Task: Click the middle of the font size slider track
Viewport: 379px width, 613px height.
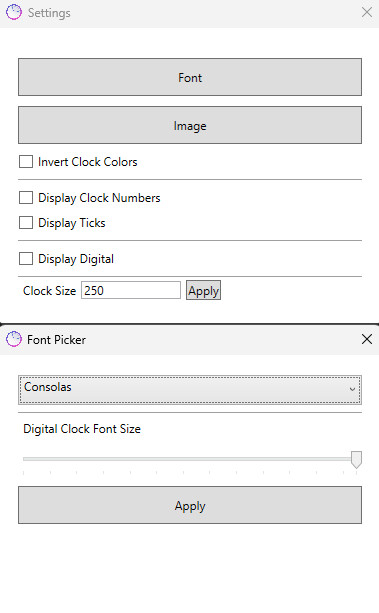Action: point(190,459)
